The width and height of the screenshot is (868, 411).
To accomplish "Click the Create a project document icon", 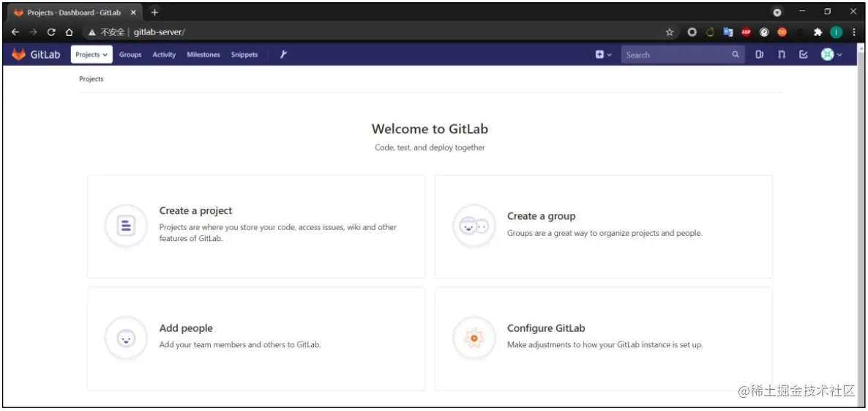I will (126, 226).
